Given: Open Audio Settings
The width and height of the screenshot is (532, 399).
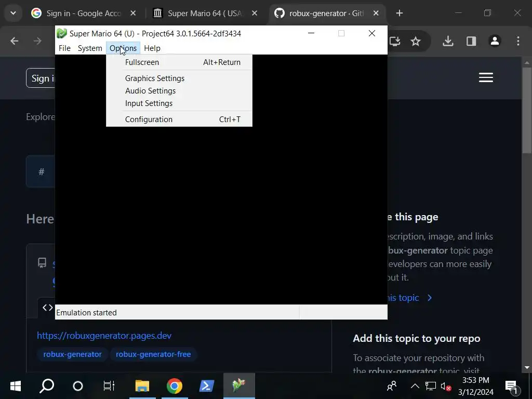Looking at the screenshot, I should click(x=179, y=91).
